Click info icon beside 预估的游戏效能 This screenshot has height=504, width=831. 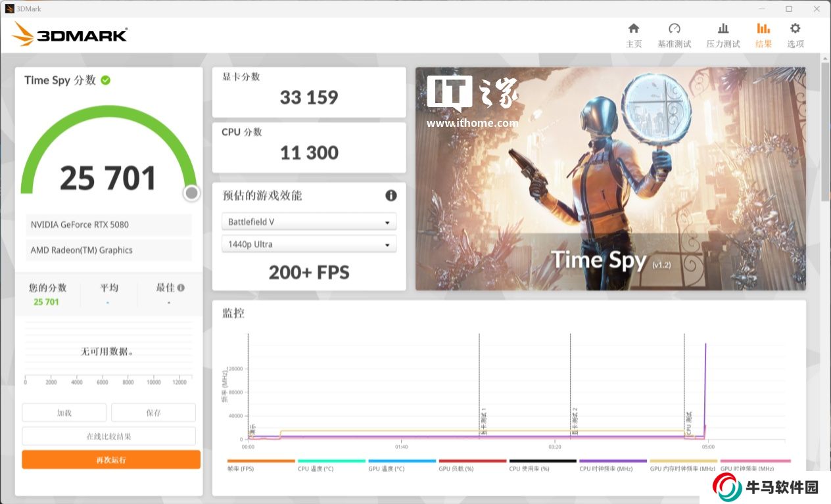[391, 196]
